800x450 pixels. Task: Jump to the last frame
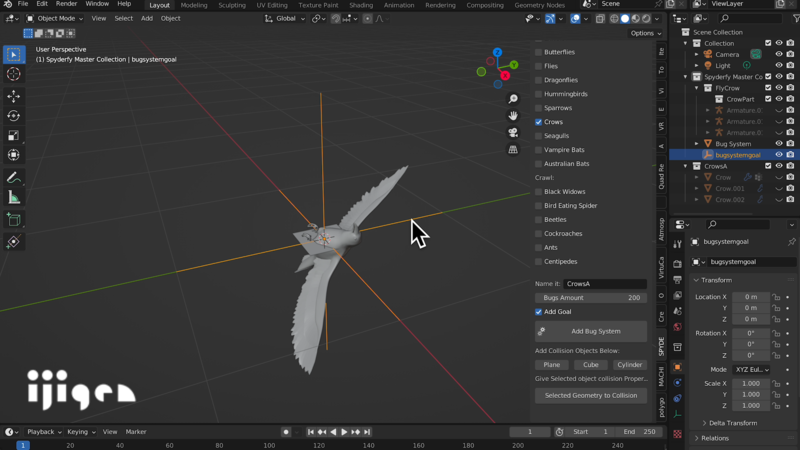367,432
